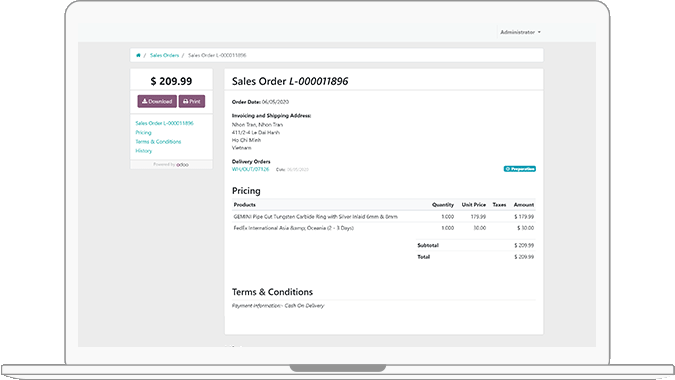Image resolution: width=675 pixels, height=380 pixels.
Task: Select the FedEx International Asia shipping row
Action: click(384, 228)
